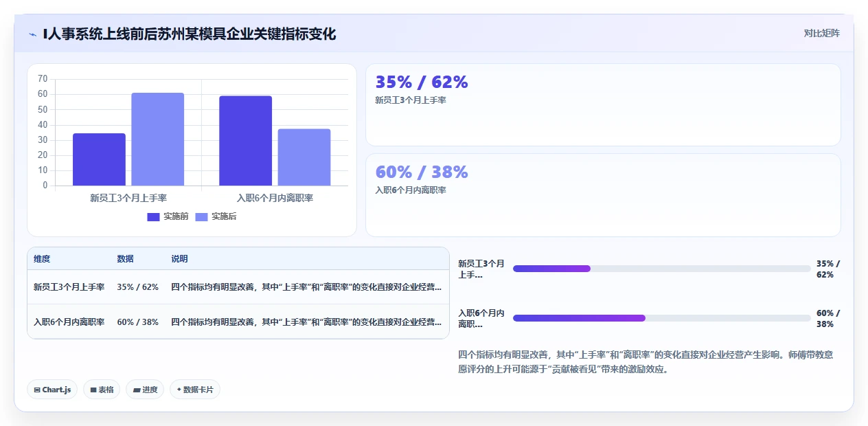The image size is (868, 426).
Task: Click the 60% / 38% progress value label
Action: click(828, 318)
